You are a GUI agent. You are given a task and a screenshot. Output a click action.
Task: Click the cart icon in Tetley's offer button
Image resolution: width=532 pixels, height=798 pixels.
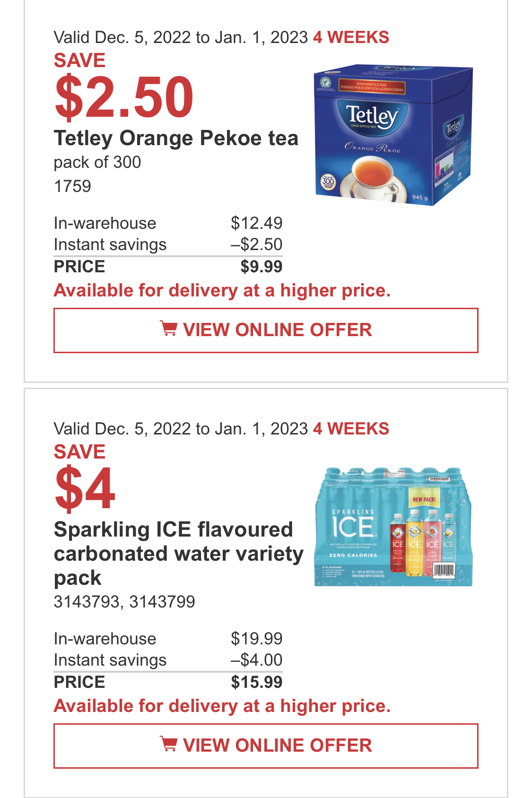click(x=168, y=329)
